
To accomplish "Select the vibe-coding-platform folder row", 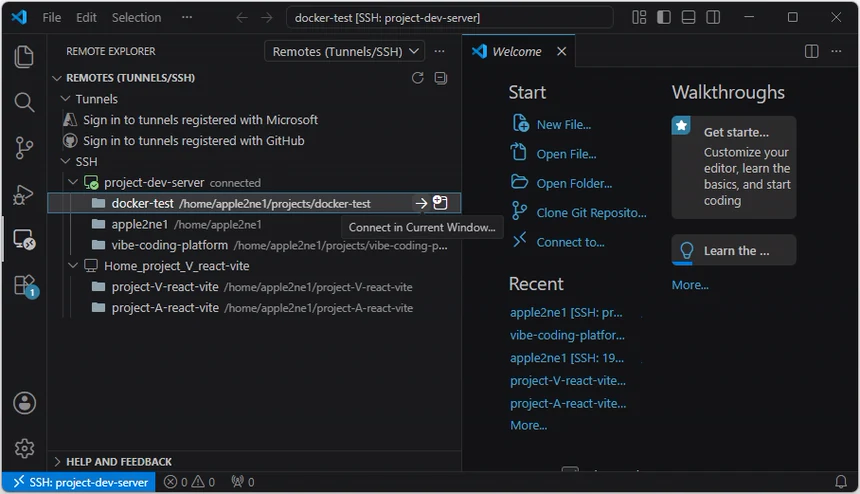I will [x=254, y=245].
